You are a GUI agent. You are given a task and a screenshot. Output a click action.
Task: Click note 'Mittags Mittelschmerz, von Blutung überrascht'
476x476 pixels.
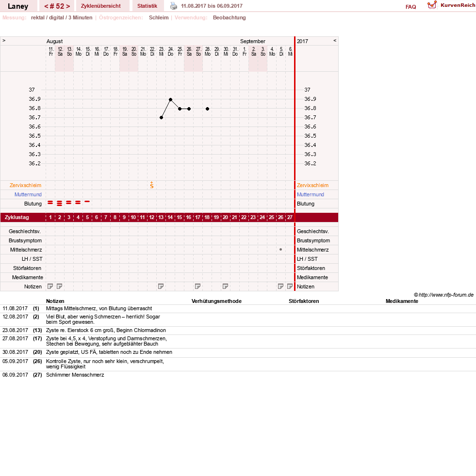[99, 308]
